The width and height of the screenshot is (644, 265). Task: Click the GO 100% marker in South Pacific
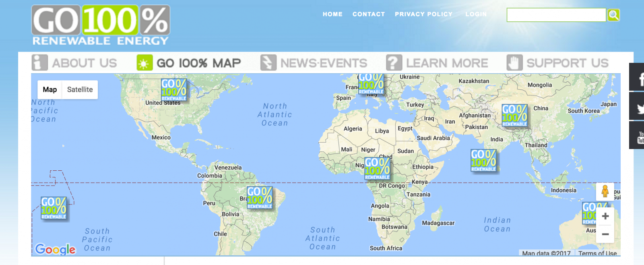pos(54,208)
